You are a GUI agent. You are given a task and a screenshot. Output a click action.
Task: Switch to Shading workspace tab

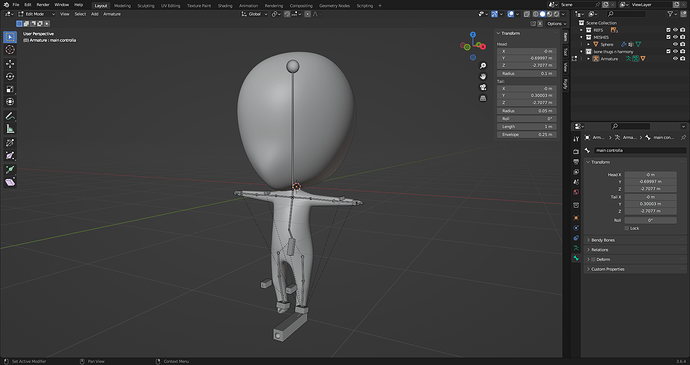pyautogui.click(x=225, y=6)
